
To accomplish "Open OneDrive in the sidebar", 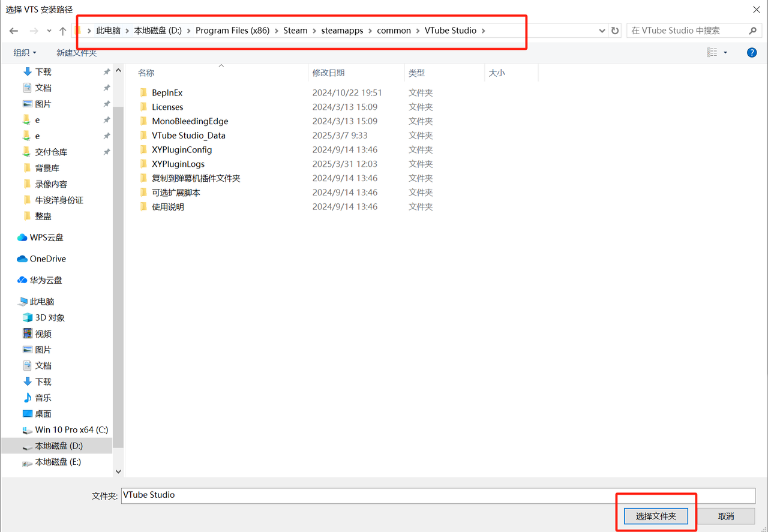I will click(47, 259).
